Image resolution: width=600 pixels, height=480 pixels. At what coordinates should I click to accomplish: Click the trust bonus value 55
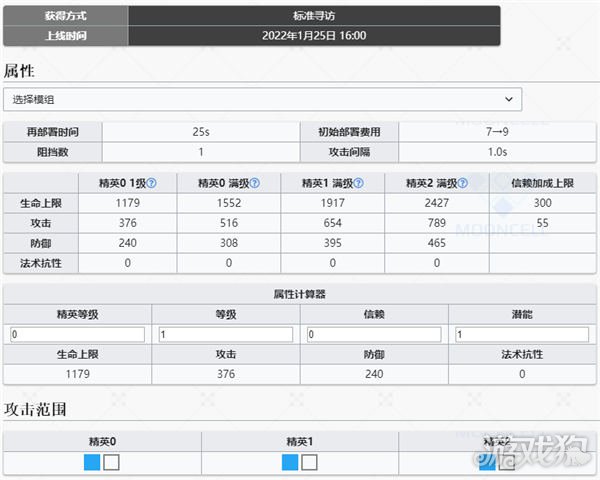tap(543, 223)
